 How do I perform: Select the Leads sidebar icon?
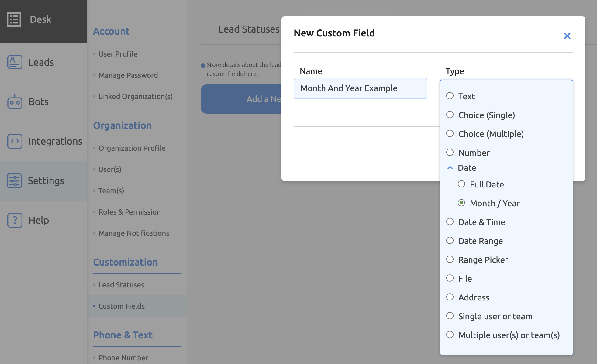[14, 62]
